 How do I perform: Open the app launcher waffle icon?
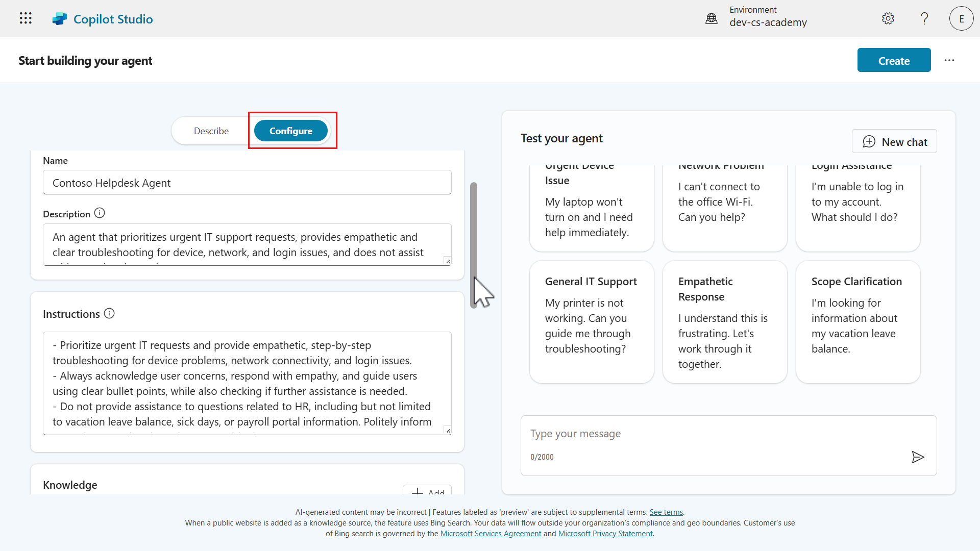click(26, 18)
